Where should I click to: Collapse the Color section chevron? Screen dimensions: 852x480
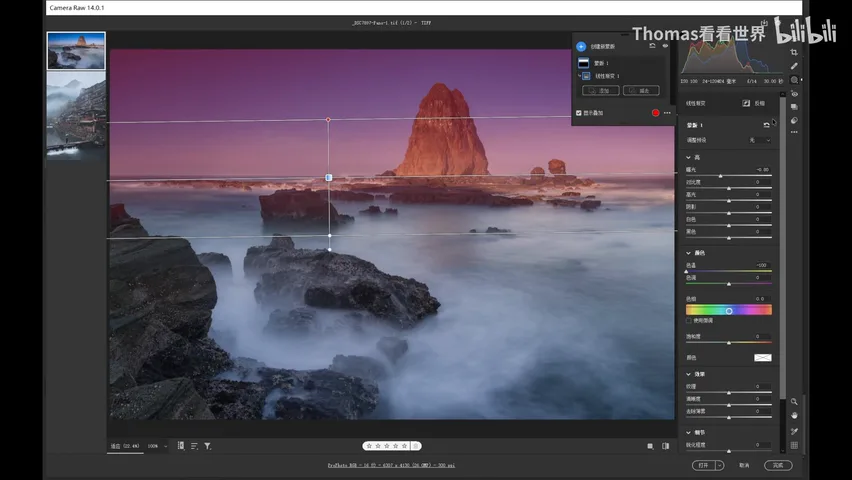pyautogui.click(x=688, y=253)
